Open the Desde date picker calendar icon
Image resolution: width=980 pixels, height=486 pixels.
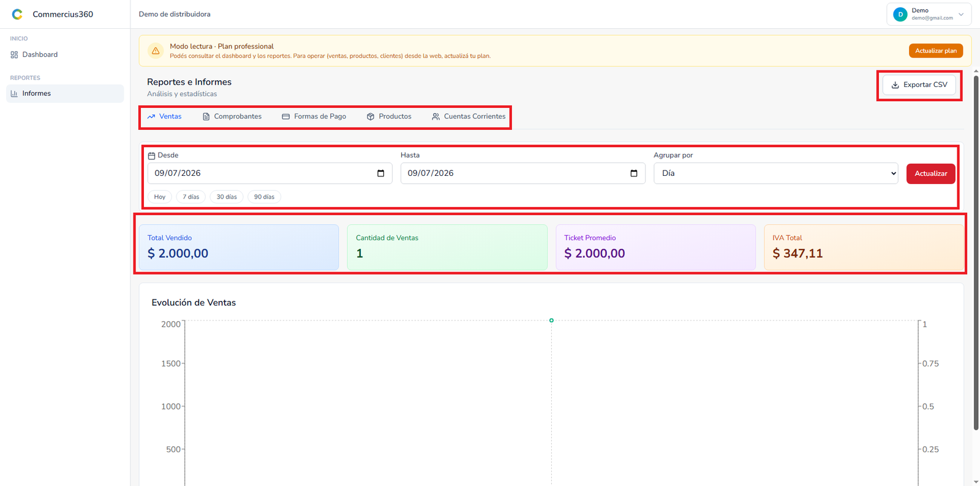pyautogui.click(x=380, y=173)
